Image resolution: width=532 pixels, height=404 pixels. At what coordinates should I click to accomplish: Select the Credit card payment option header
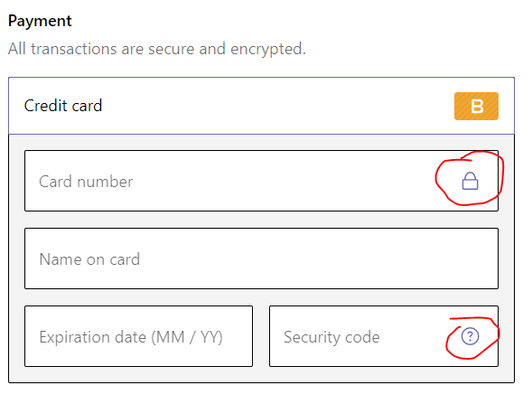[261, 106]
